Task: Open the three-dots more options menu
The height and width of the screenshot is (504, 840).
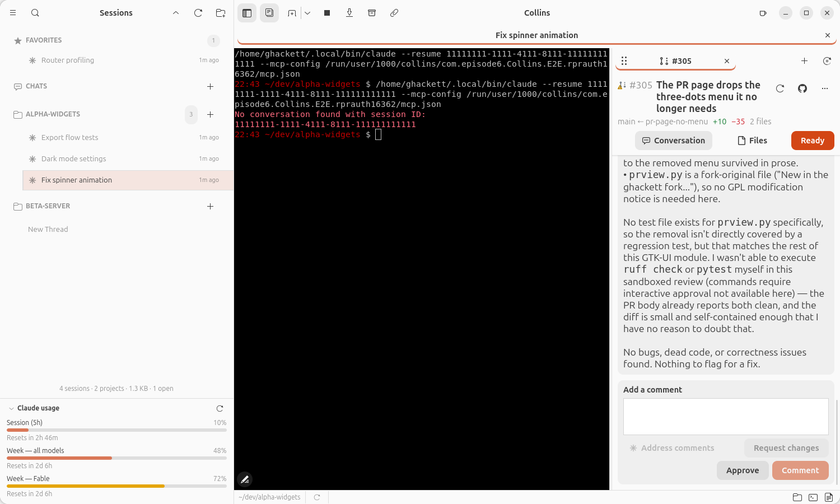Action: (x=825, y=88)
